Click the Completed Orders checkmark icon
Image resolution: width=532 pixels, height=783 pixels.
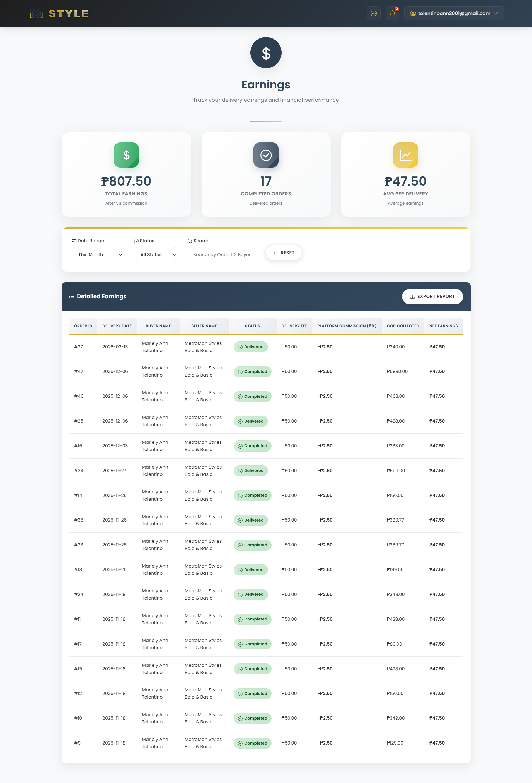click(266, 155)
